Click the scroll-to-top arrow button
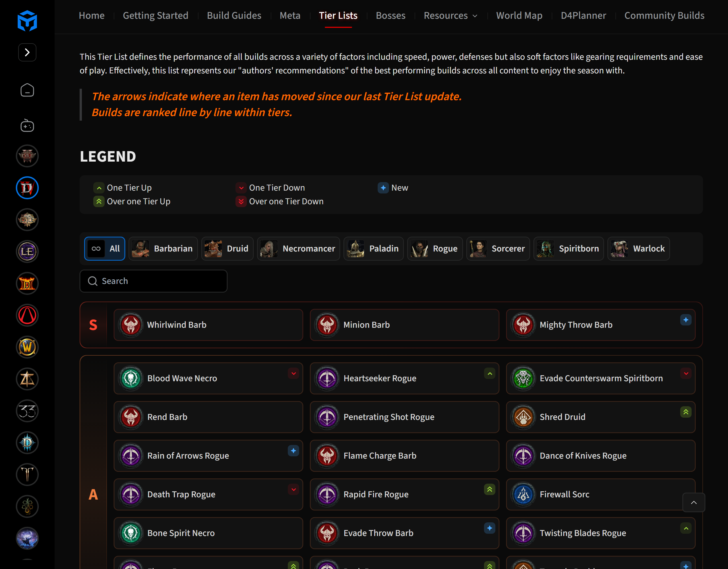Image resolution: width=728 pixels, height=569 pixels. (x=694, y=502)
